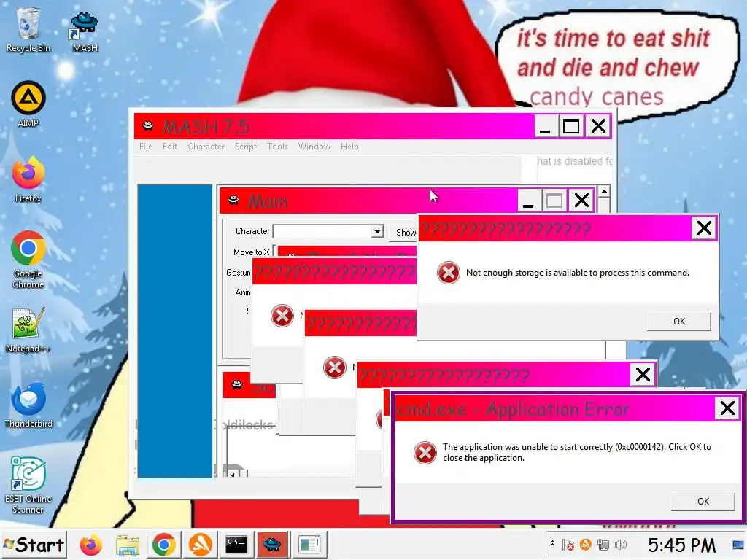Close the Not enough storage dialog
Screen dimensions: 747x560
(x=704, y=228)
